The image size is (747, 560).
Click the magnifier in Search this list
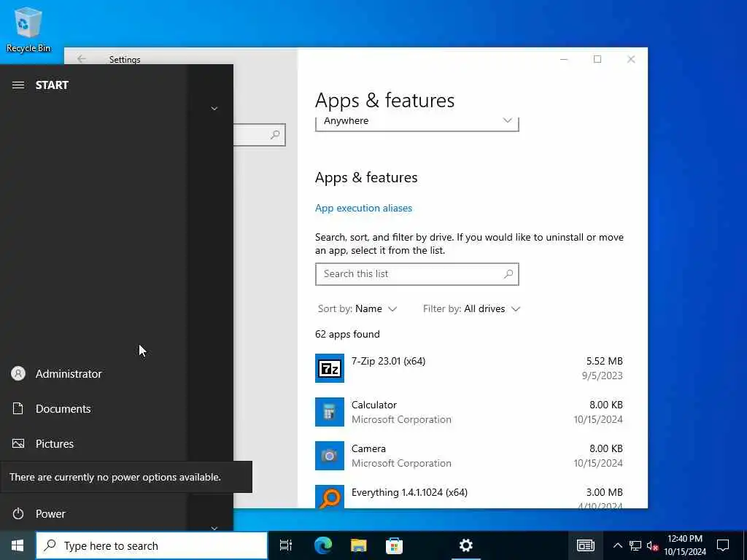(508, 274)
